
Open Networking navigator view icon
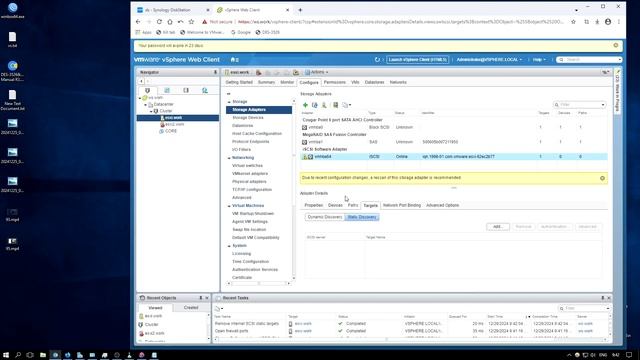[205, 90]
